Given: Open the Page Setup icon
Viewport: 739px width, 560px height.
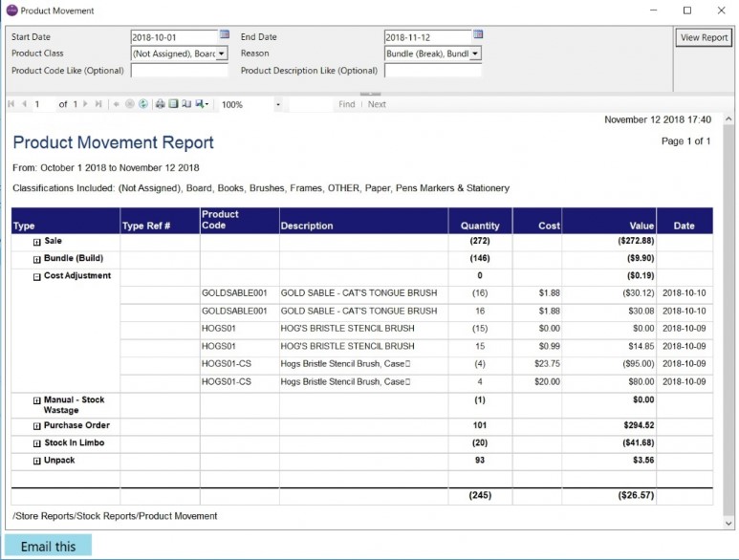Looking at the screenshot, I should (186, 104).
